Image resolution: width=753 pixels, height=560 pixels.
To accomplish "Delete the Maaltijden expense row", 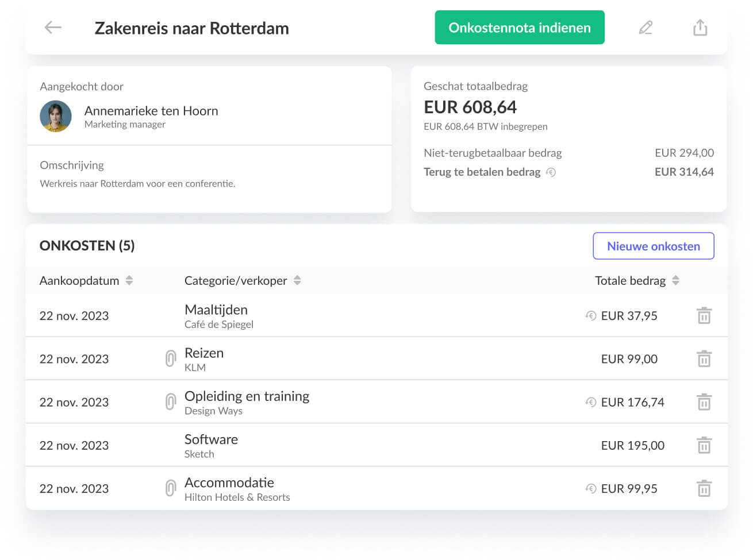I will [x=704, y=315].
